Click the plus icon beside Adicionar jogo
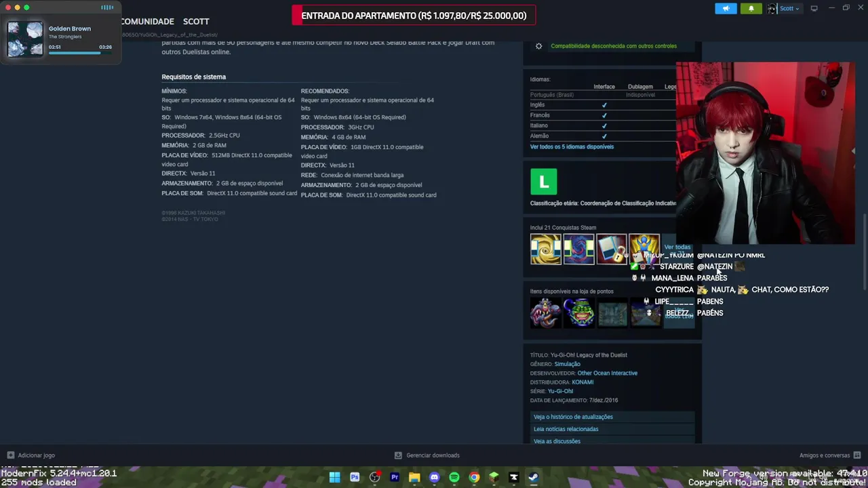Viewport: 868px width, 488px height. tap(10, 455)
